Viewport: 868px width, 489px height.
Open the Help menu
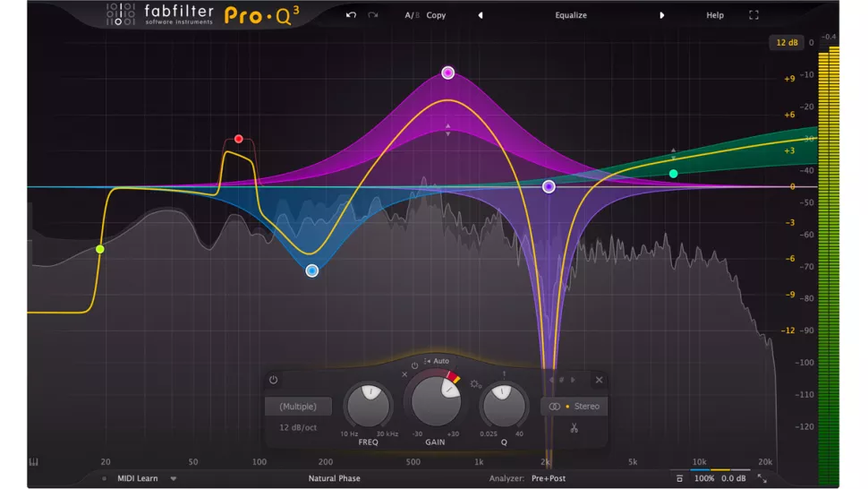tap(715, 15)
